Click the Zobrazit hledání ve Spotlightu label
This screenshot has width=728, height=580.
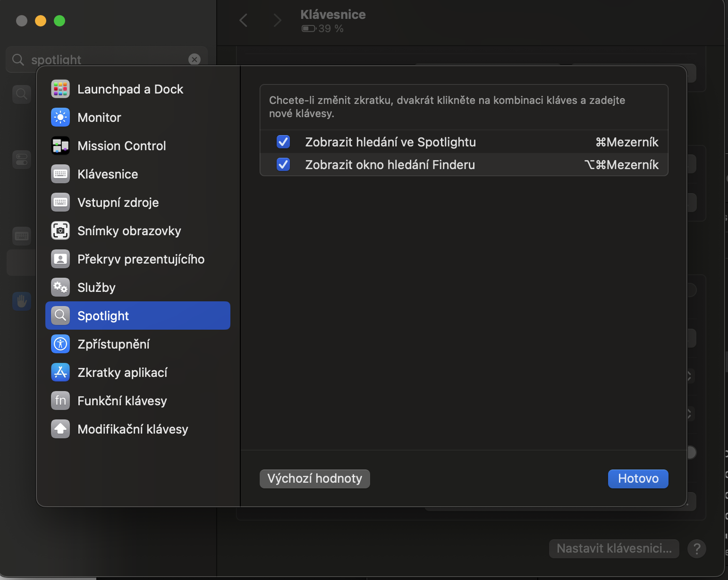390,142
